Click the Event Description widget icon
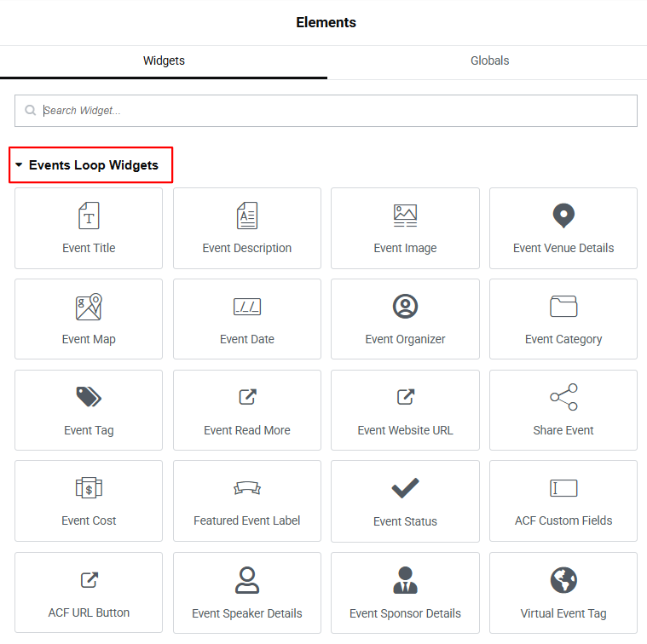 (x=247, y=216)
